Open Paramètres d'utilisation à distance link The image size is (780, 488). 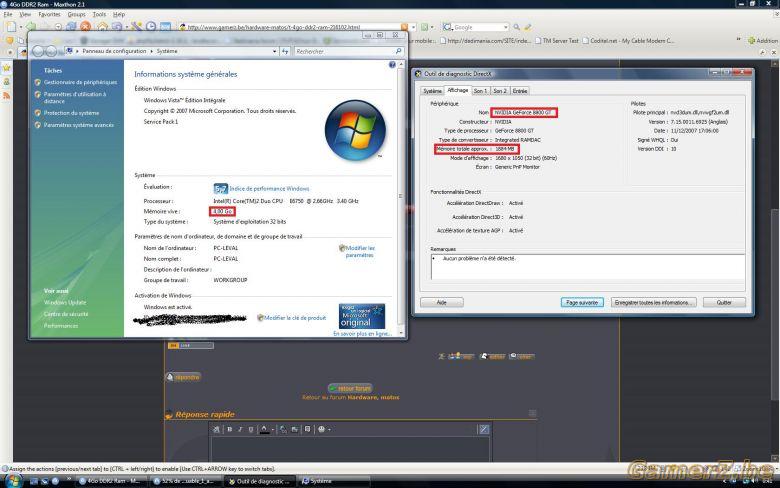tap(75, 98)
